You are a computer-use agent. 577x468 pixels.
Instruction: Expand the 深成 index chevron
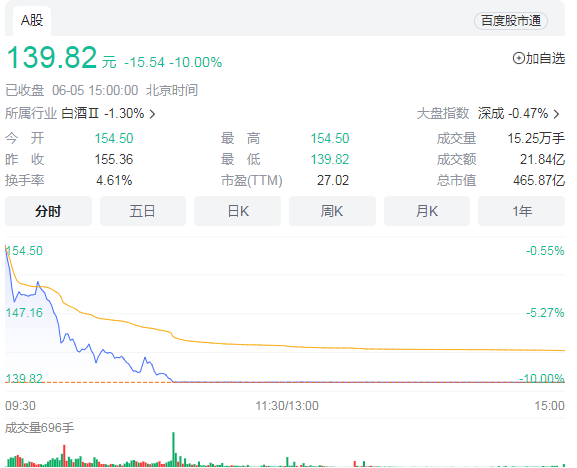(556, 114)
